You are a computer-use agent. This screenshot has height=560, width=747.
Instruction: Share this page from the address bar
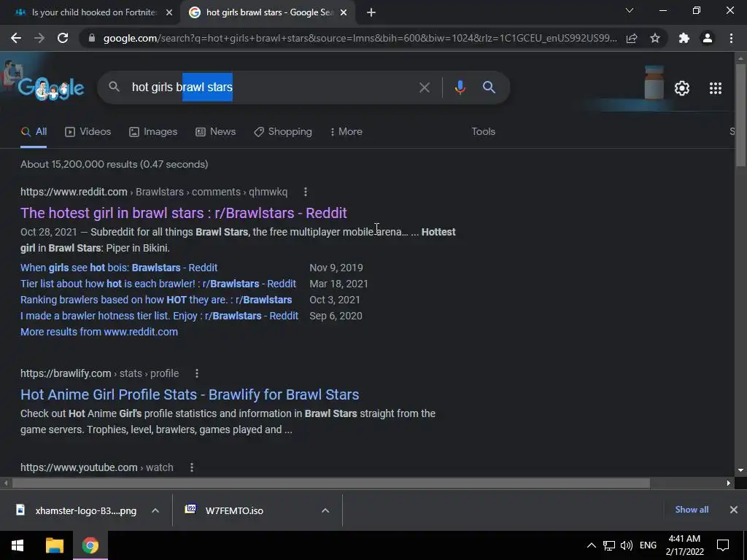632,38
